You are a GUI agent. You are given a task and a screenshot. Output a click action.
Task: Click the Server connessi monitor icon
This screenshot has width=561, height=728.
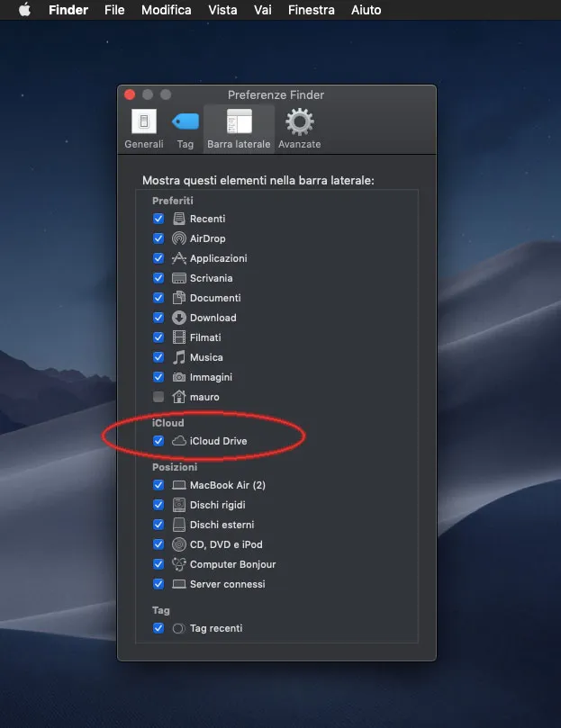click(179, 584)
